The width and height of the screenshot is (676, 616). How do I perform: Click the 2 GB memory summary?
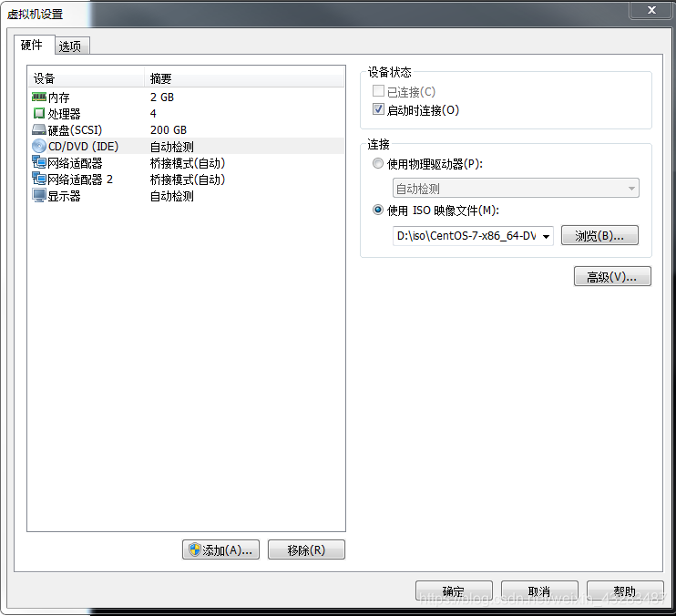(x=162, y=97)
